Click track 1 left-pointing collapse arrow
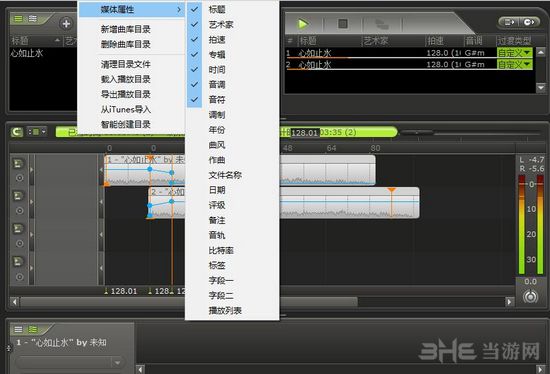Viewport: 550px width, 374px height. click(x=101, y=170)
